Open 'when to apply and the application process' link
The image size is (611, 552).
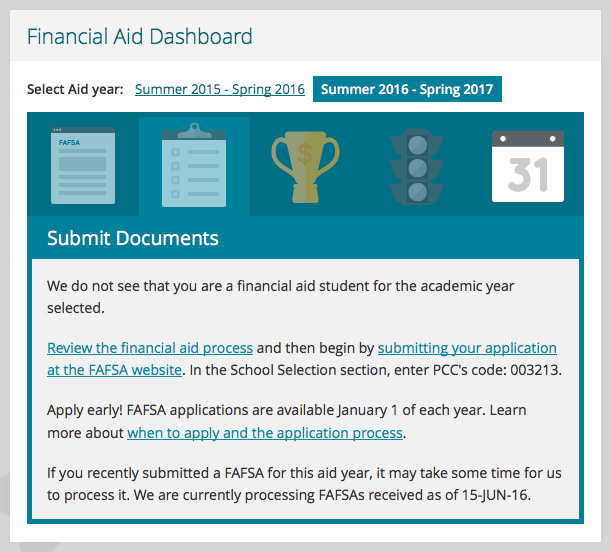pos(265,433)
